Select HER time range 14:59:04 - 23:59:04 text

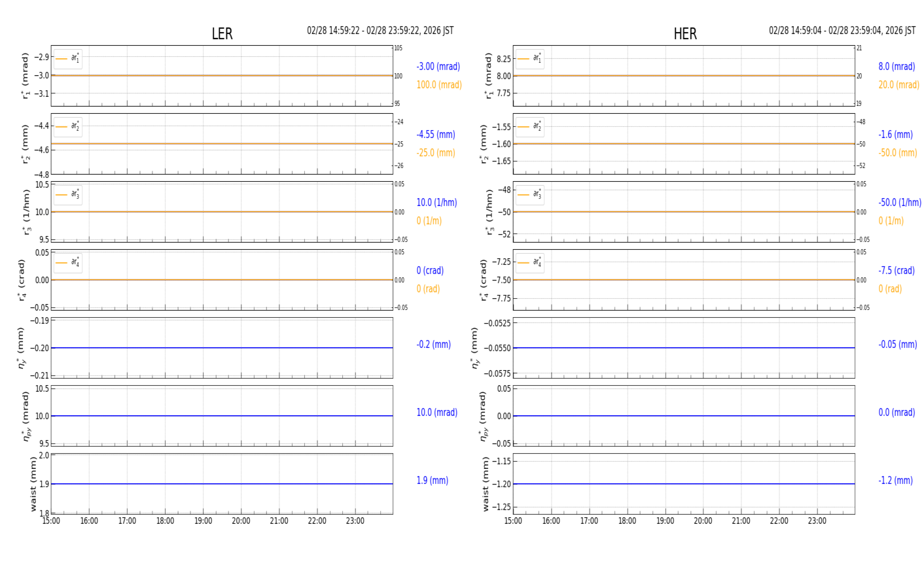pyautogui.click(x=842, y=31)
